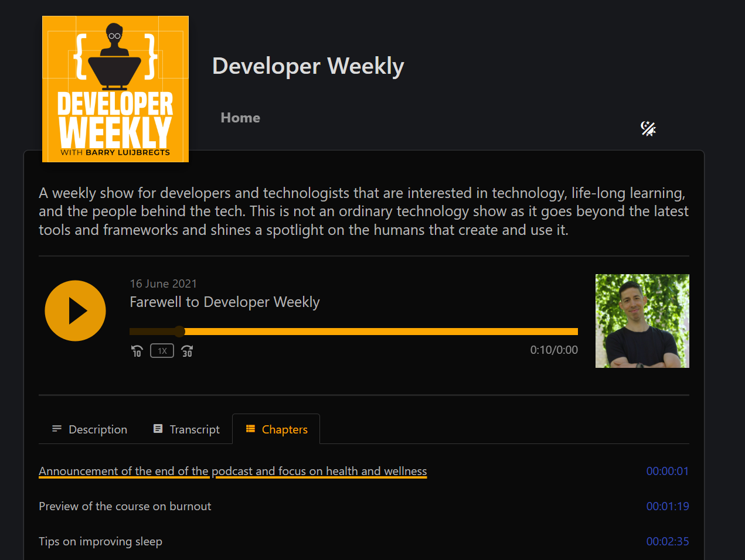The image size is (745, 560).
Task: Select chapter Tips on improving sleep
Action: pyautogui.click(x=100, y=541)
